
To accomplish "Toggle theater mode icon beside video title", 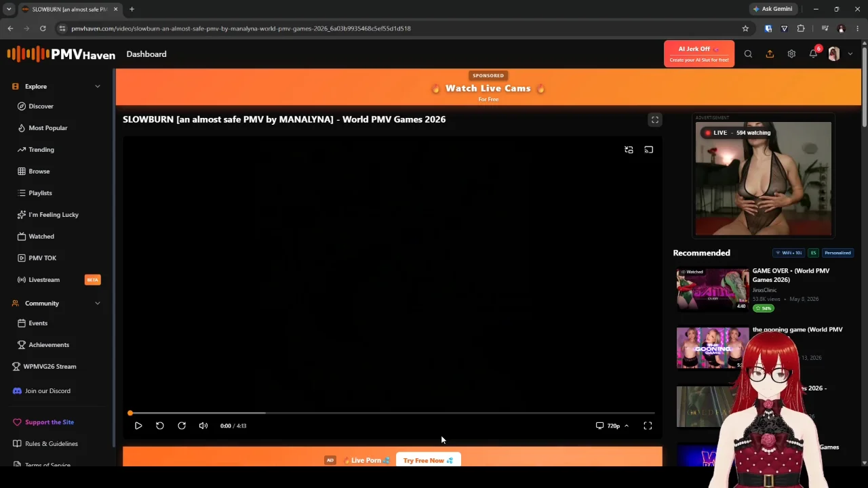I will point(655,120).
